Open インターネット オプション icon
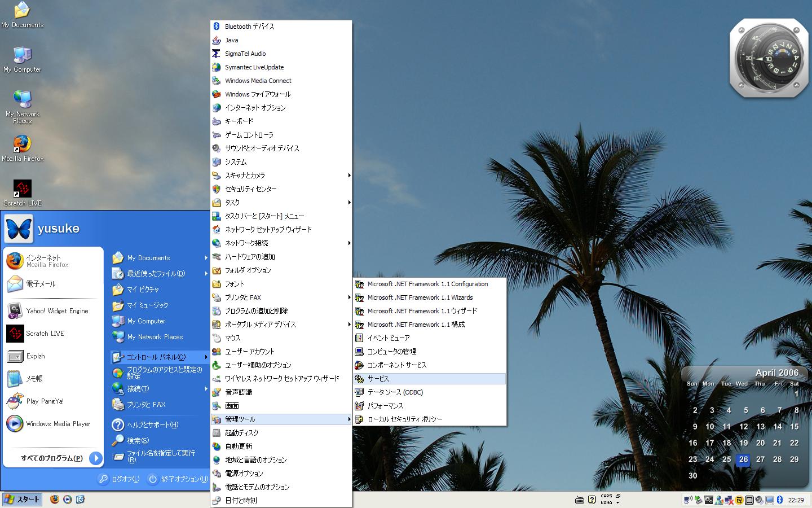The height and width of the screenshot is (508, 812). click(x=216, y=108)
